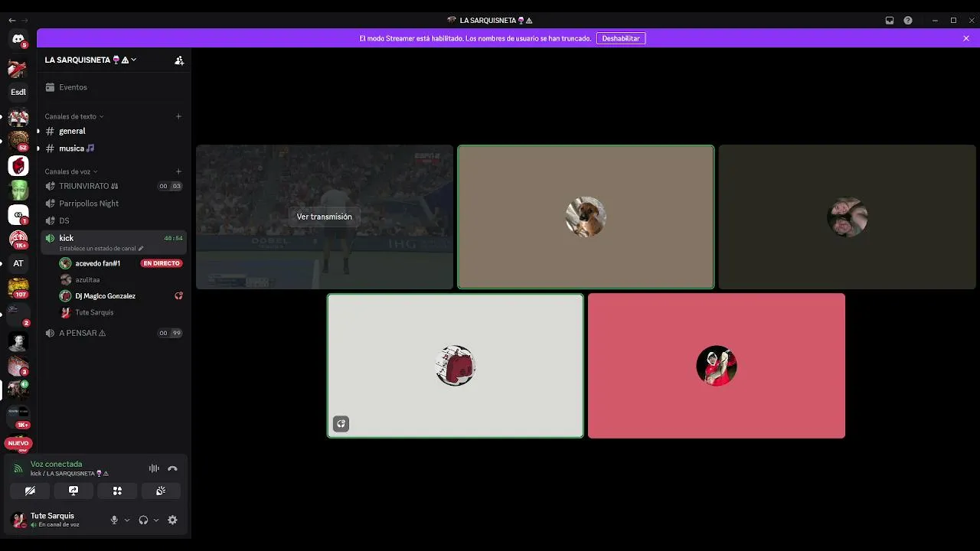Click the EN DIRECTO live badge
Screen dimensions: 980x551
pos(161,263)
